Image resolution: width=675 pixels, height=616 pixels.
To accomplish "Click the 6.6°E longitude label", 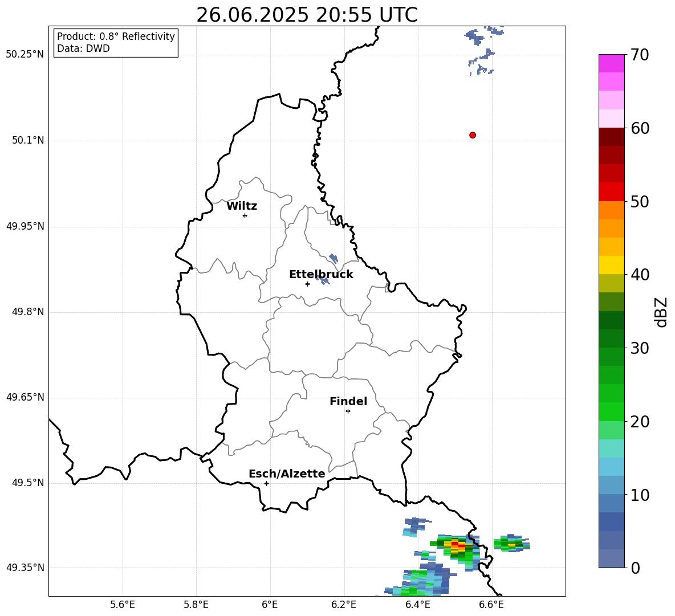I will [x=491, y=605].
